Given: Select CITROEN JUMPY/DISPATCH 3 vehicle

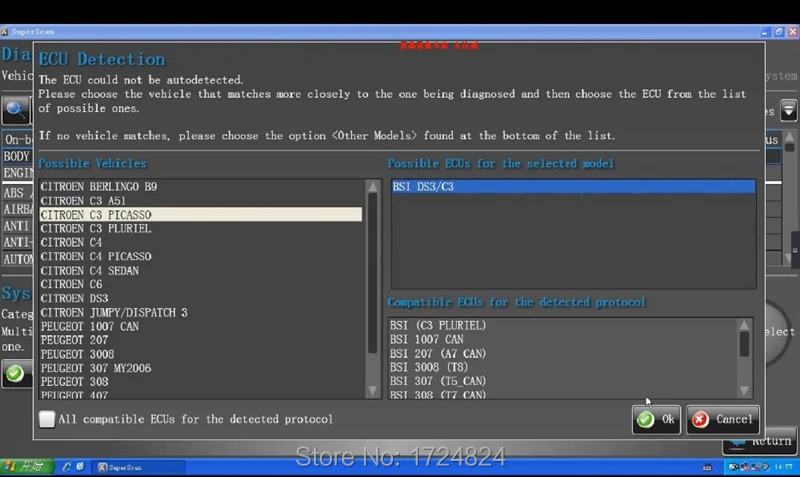Looking at the screenshot, I should coord(201,312).
